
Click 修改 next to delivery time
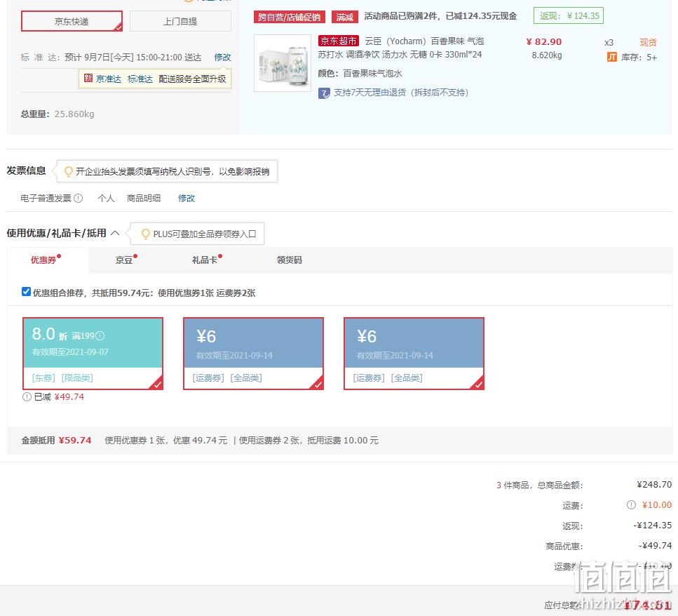(x=223, y=57)
